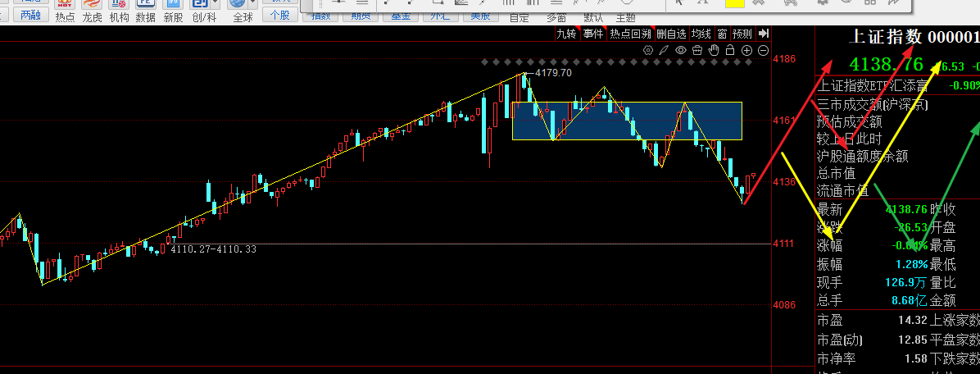This screenshot has width=980, height=374.
Task: Click the 两融 margin trading button
Action: coord(30,15)
